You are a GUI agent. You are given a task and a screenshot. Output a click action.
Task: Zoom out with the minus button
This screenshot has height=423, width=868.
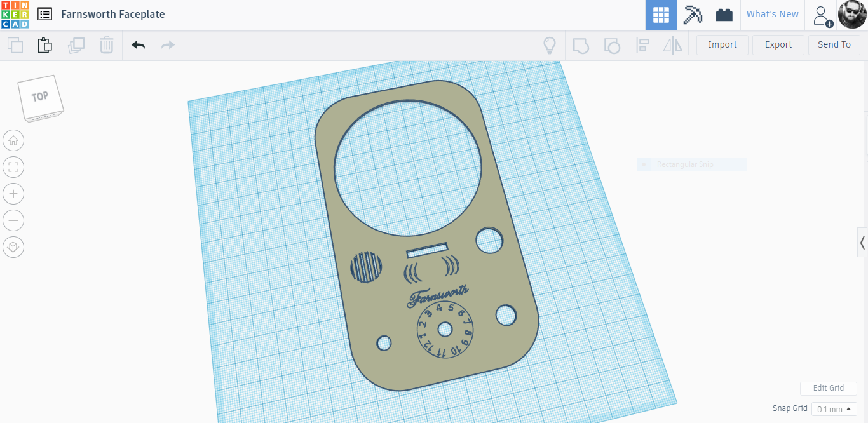click(13, 220)
